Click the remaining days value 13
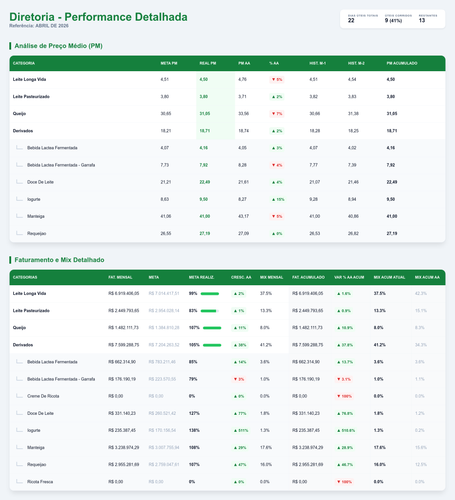455x500 pixels. (422, 21)
